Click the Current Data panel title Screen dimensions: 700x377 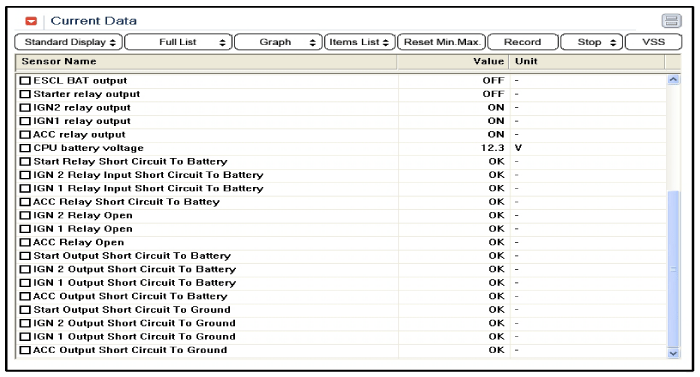click(94, 21)
